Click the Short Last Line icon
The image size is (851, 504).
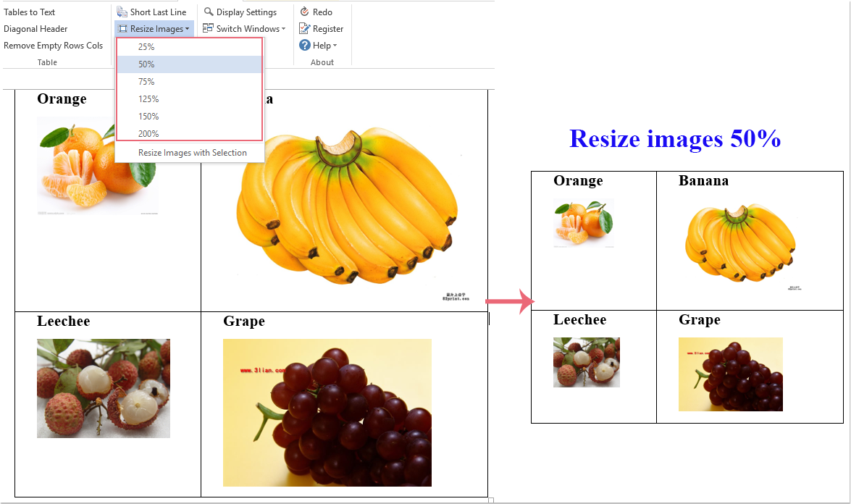pyautogui.click(x=122, y=12)
